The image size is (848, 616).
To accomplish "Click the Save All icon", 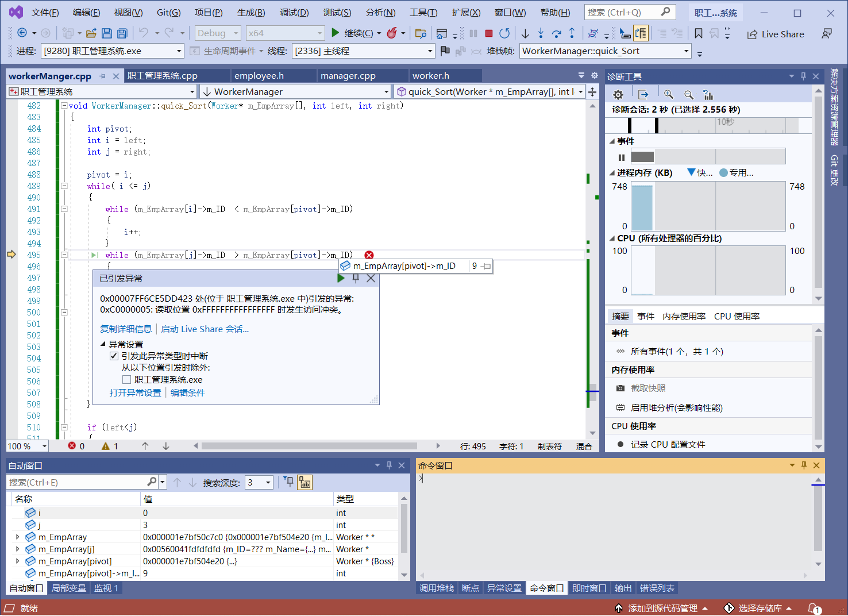I will 122,33.
